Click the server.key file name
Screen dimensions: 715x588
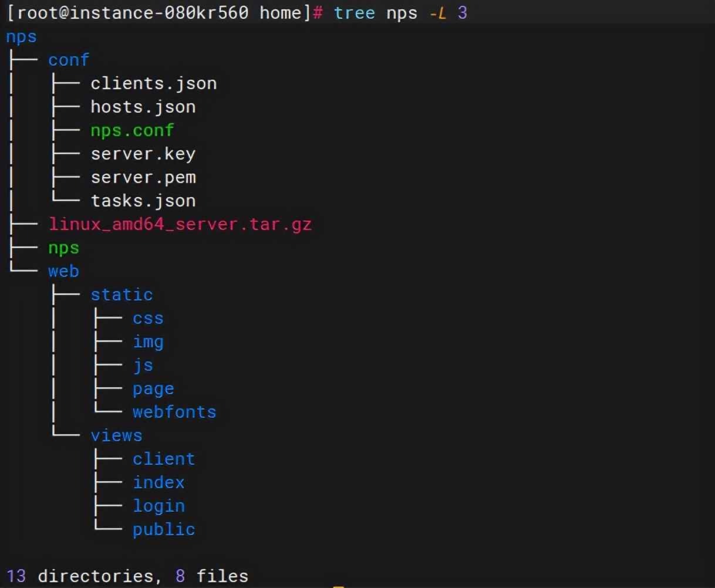coord(143,154)
